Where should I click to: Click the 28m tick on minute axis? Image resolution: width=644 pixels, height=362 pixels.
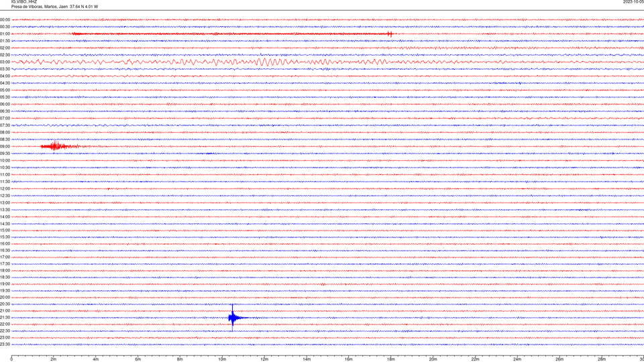coord(602,359)
